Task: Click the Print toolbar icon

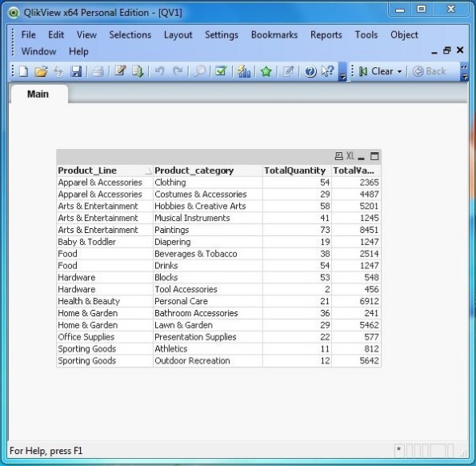Action: coord(98,72)
